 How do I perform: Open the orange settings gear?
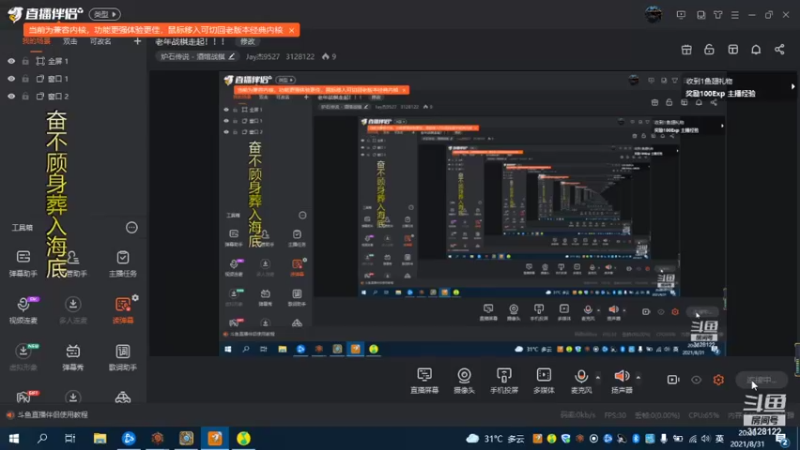click(x=718, y=380)
